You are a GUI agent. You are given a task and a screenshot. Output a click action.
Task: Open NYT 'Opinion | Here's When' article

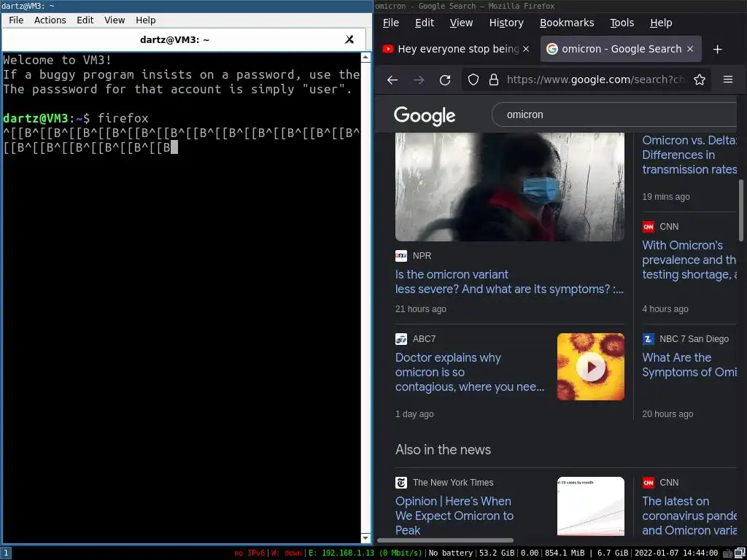(454, 516)
